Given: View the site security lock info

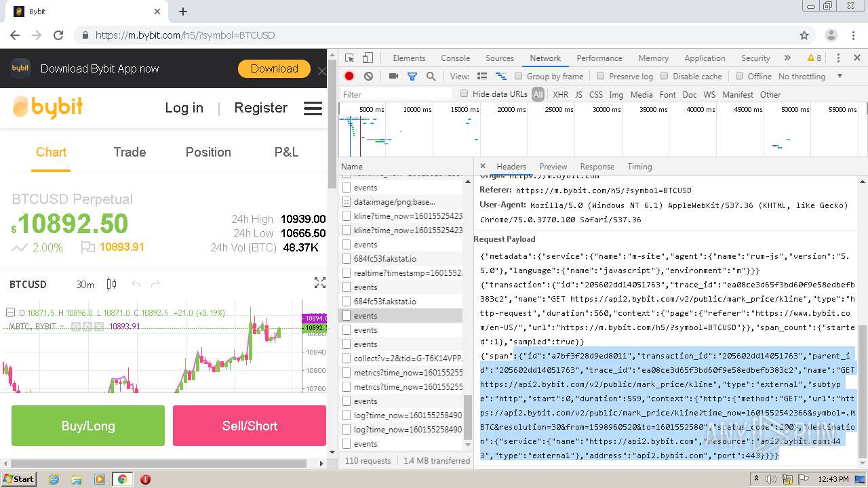Looking at the screenshot, I should tap(85, 35).
